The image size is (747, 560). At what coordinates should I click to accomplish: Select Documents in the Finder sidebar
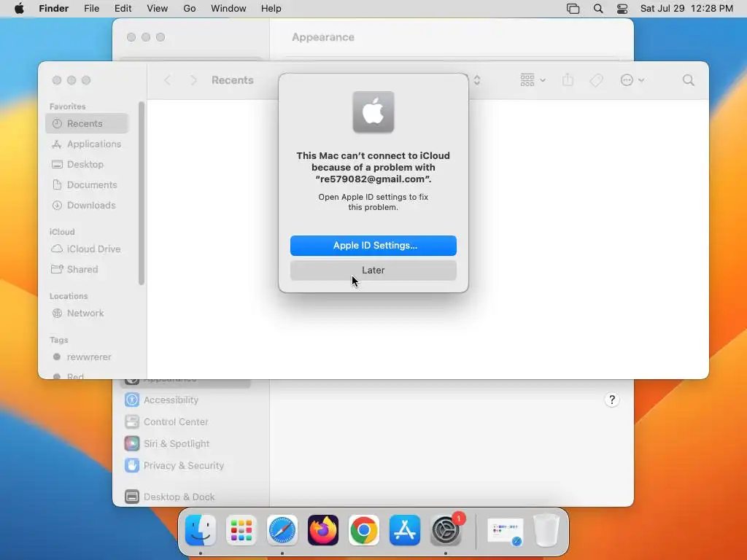[x=88, y=184]
